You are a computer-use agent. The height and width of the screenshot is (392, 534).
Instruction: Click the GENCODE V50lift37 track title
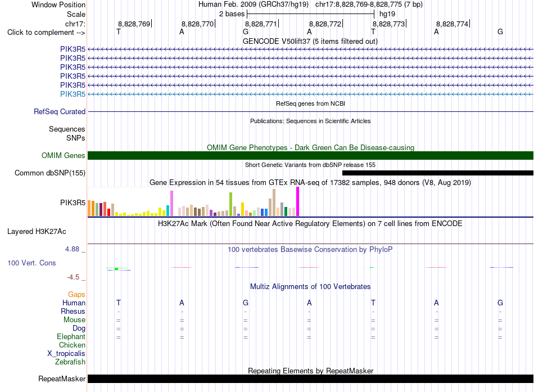tap(310, 41)
